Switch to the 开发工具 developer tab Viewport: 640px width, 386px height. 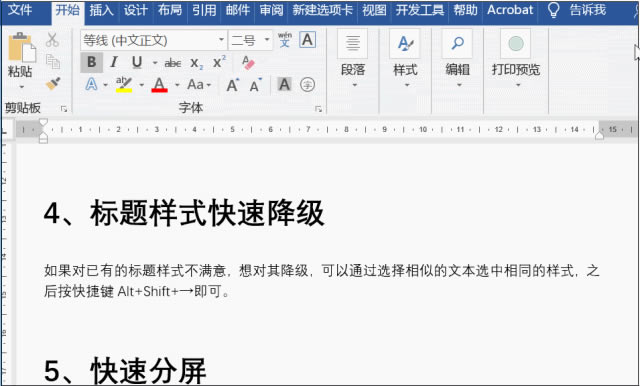click(420, 10)
